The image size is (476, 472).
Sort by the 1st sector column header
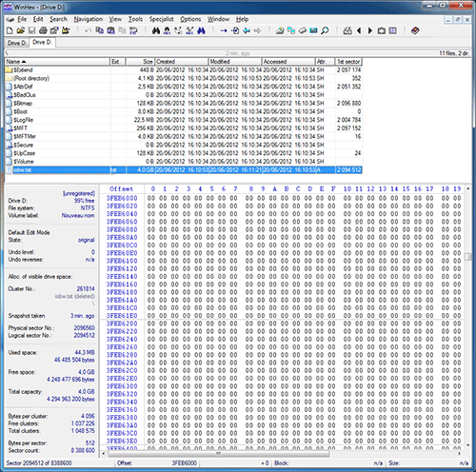(x=348, y=62)
